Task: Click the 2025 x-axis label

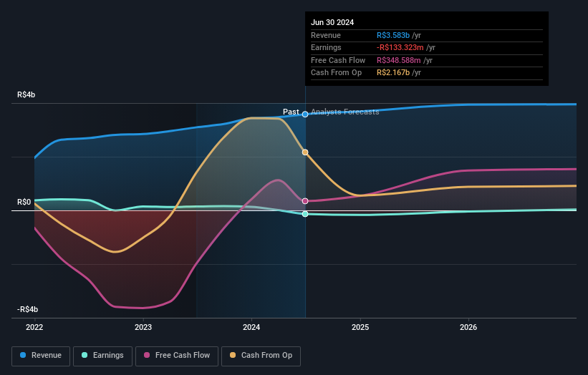Action: (360, 327)
